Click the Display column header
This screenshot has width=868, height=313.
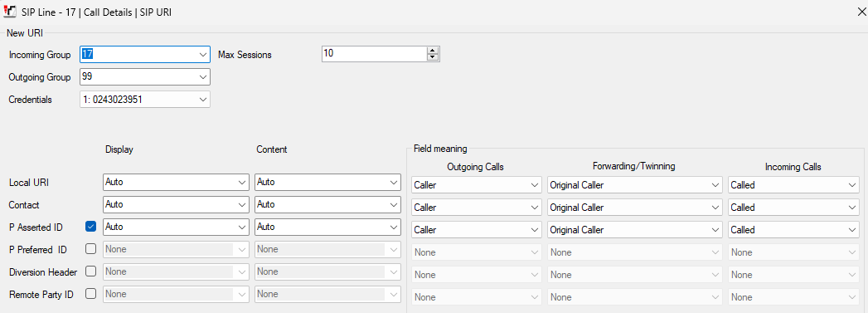click(119, 149)
